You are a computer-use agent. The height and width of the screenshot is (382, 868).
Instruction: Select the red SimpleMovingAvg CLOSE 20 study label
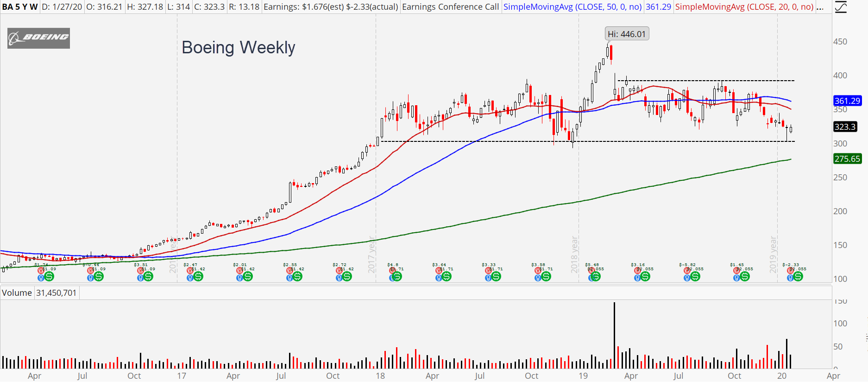744,7
